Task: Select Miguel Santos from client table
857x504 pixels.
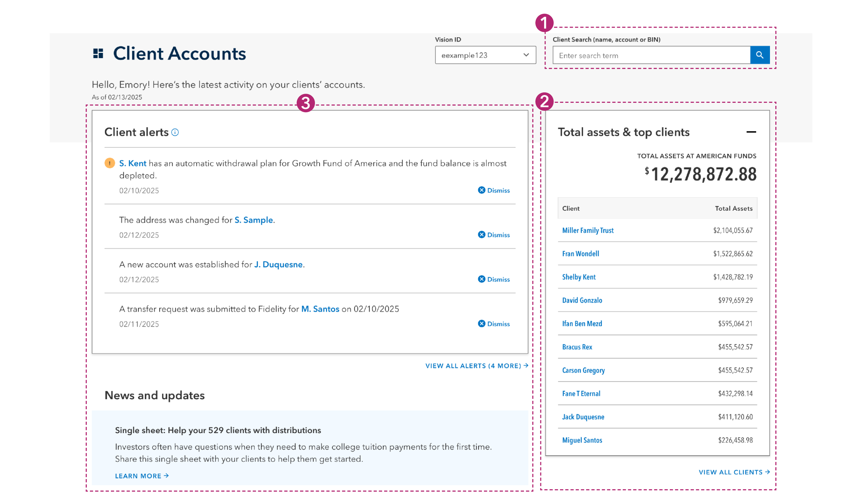Action: [x=582, y=440]
